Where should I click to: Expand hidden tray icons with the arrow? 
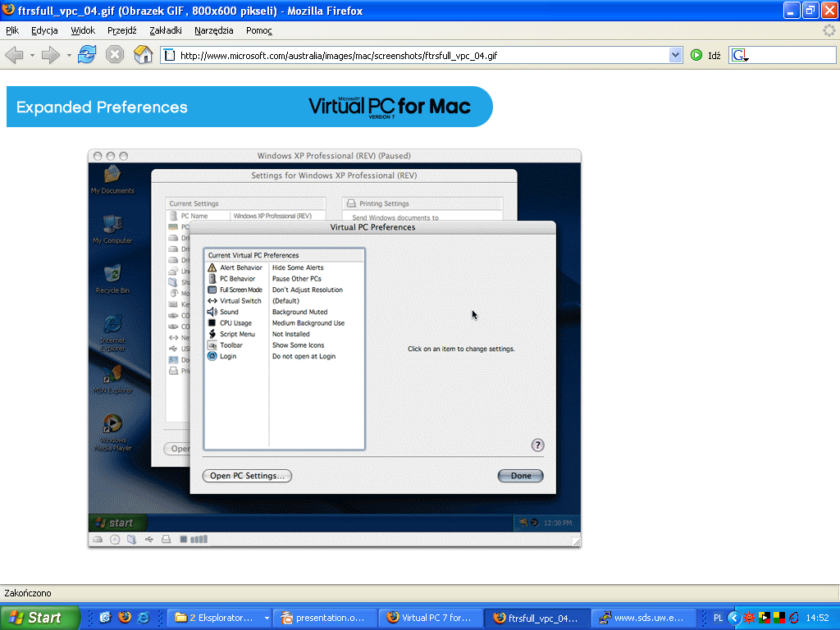click(x=734, y=618)
